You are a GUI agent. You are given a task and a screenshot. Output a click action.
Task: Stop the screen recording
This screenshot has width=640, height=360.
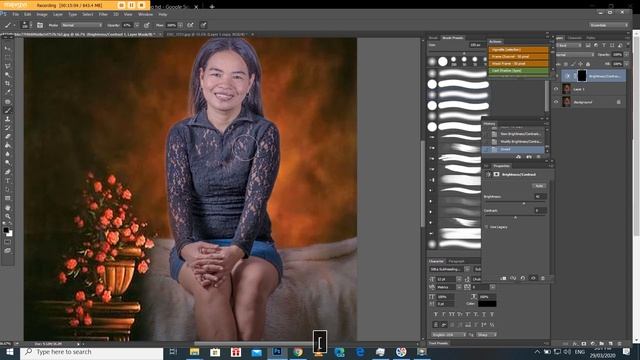141,5
